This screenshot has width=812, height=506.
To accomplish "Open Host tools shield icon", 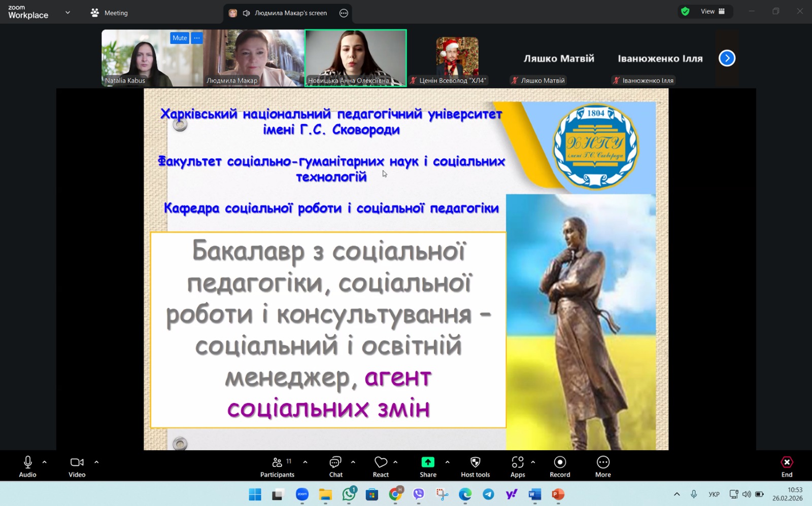I will tap(475, 466).
